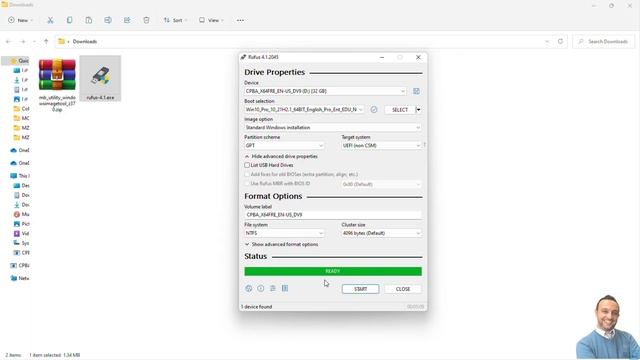
Task: Click the Rename icon in Explorer toolbar
Action: (108, 20)
